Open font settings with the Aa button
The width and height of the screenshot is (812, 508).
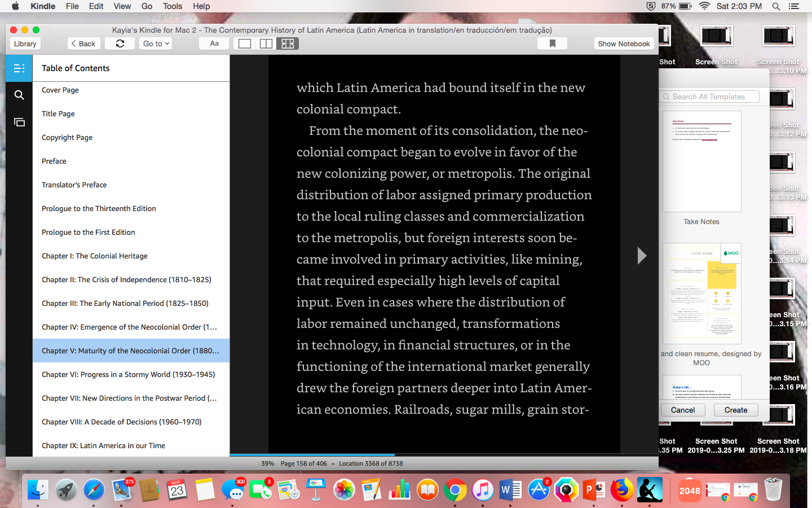(x=214, y=43)
